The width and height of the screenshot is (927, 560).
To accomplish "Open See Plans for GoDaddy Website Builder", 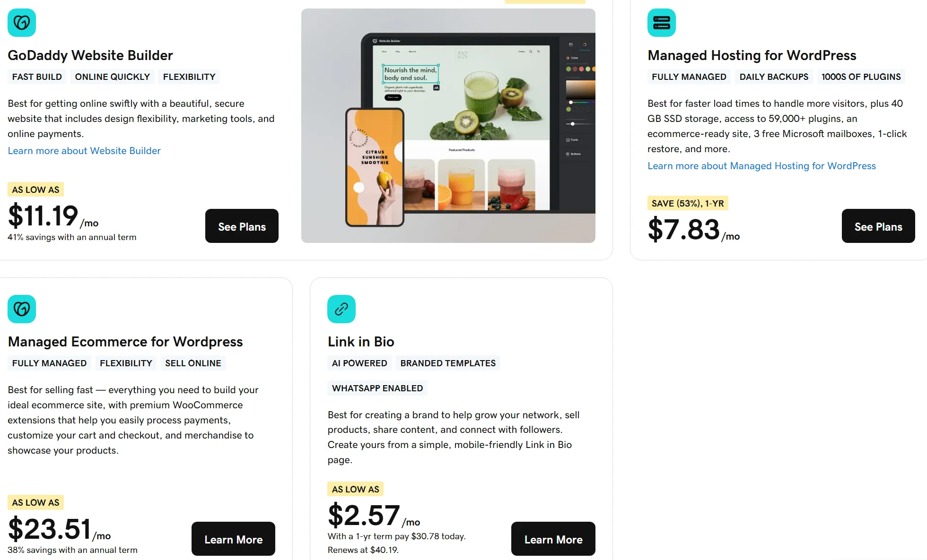I will (242, 226).
